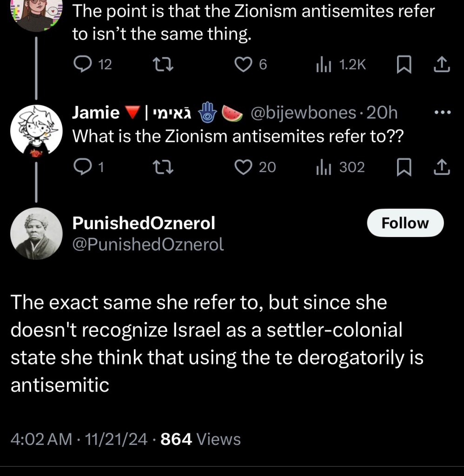Open Jamie's profile picture
This screenshot has width=464, height=476.
point(36,129)
